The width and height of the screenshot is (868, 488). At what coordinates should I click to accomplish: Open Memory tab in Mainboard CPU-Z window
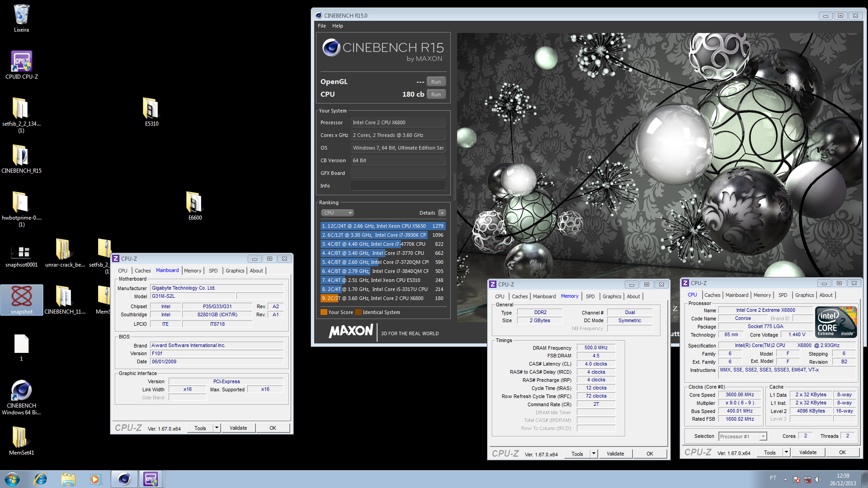click(193, 271)
